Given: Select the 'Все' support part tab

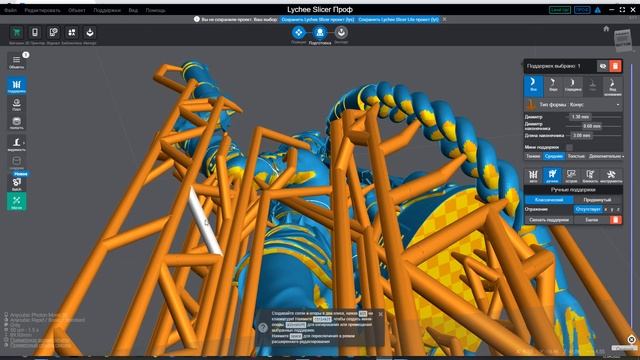Looking at the screenshot, I should [533, 85].
